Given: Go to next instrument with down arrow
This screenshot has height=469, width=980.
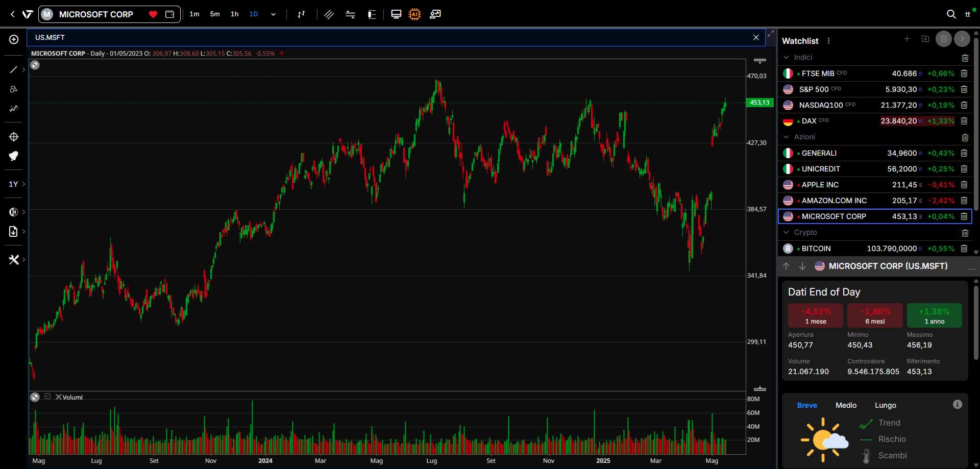Looking at the screenshot, I should point(802,266).
